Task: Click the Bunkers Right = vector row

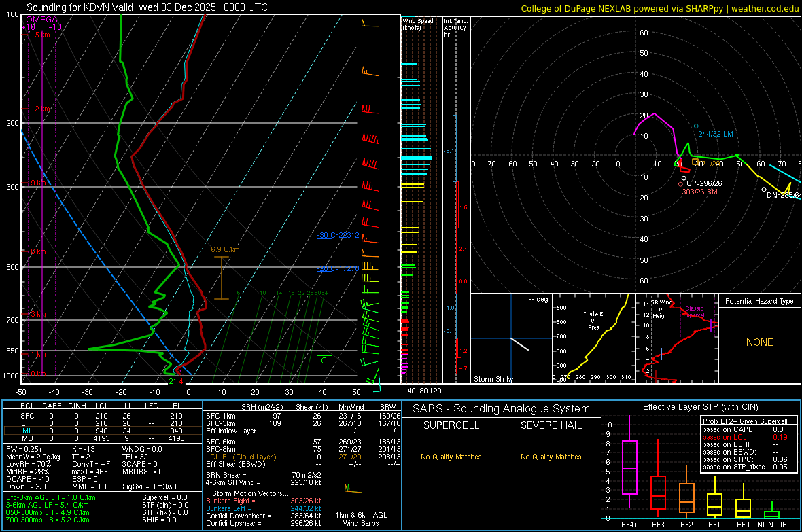Action: pyautogui.click(x=264, y=501)
